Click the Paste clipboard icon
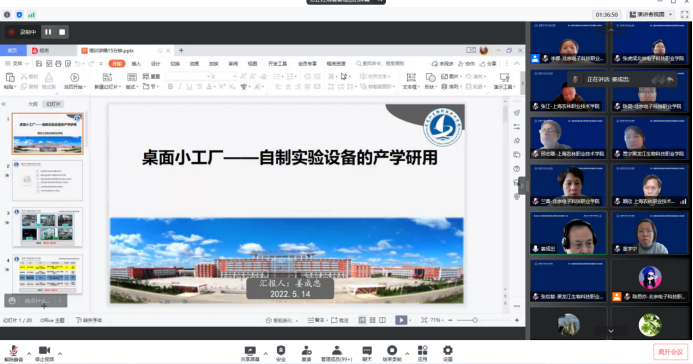 click(x=10, y=78)
